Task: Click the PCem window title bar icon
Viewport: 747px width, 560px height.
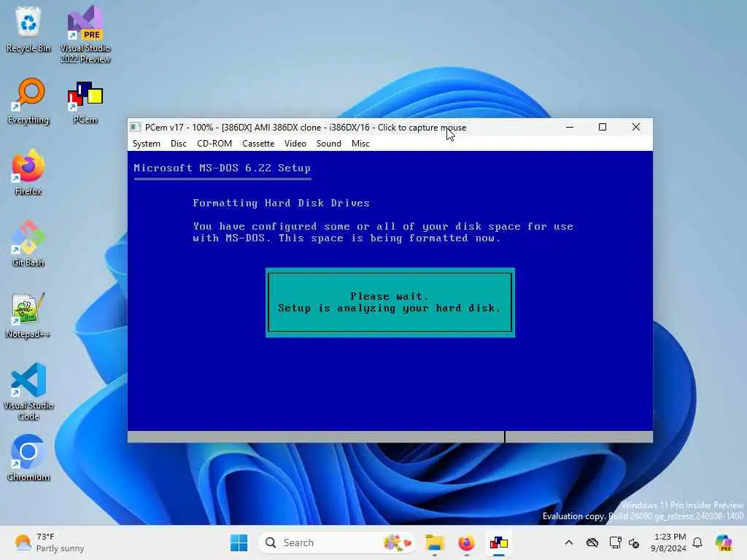Action: (135, 127)
